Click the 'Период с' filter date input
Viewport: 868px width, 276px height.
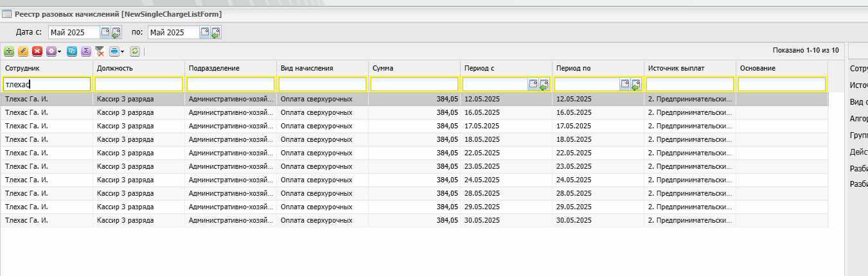coord(495,84)
